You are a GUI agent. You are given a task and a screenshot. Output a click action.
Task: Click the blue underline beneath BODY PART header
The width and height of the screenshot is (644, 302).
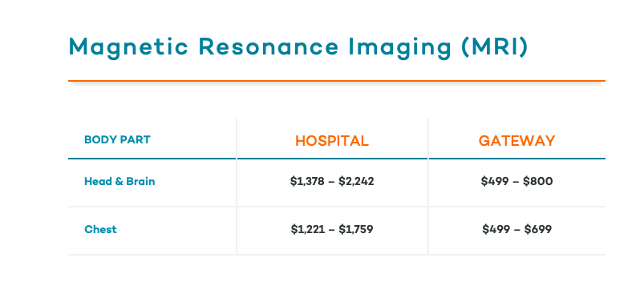[152, 159]
